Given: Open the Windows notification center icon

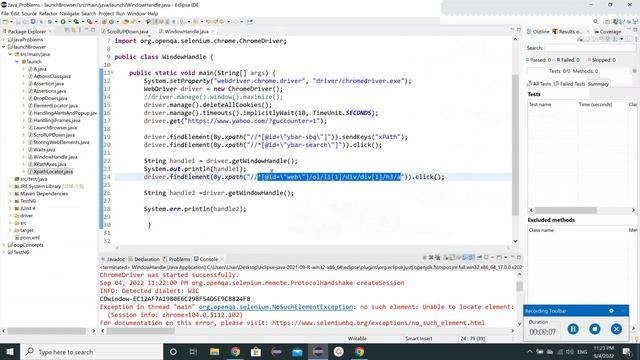Looking at the screenshot, I should point(627,352).
